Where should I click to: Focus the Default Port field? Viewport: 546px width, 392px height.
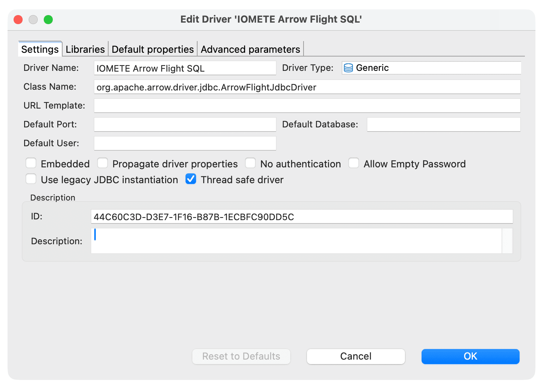pyautogui.click(x=185, y=125)
